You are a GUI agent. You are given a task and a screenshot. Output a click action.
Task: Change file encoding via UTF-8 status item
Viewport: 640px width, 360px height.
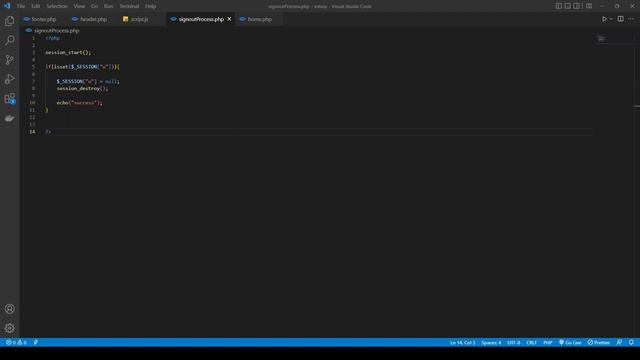click(x=513, y=342)
